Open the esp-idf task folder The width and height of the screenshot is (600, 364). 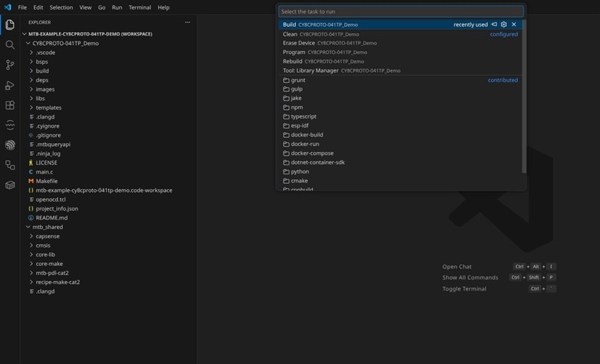[x=400, y=125]
